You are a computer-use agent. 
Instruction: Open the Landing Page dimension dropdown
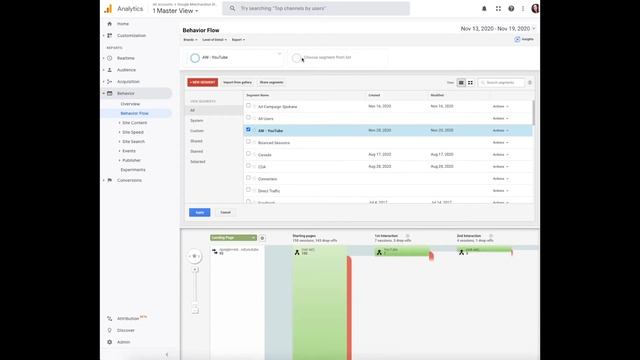pyautogui.click(x=233, y=238)
